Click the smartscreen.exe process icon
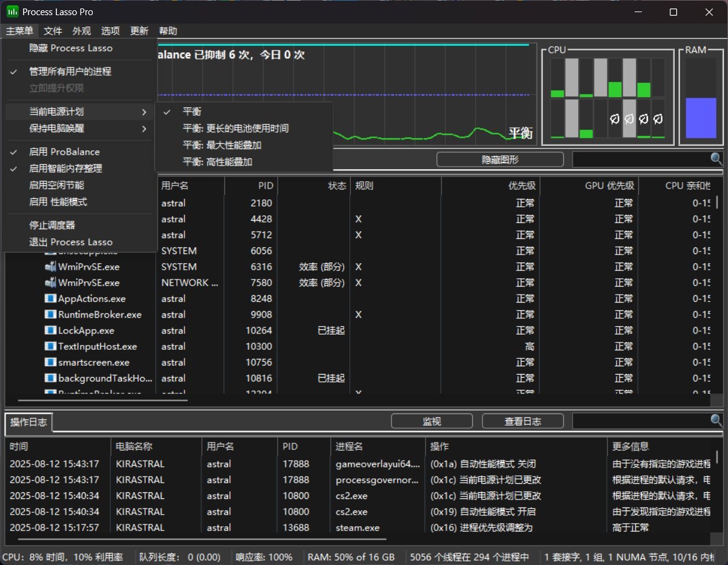 click(x=50, y=362)
